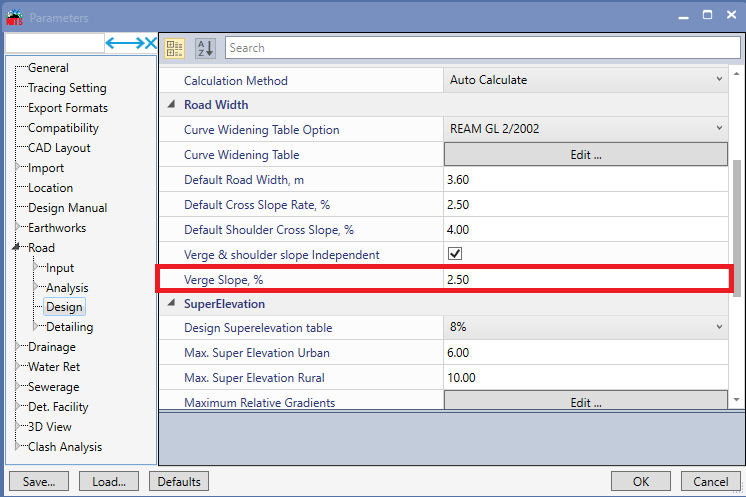This screenshot has width=746, height=497.
Task: Open Curve Widening Table Option dropdown
Action: click(x=586, y=129)
